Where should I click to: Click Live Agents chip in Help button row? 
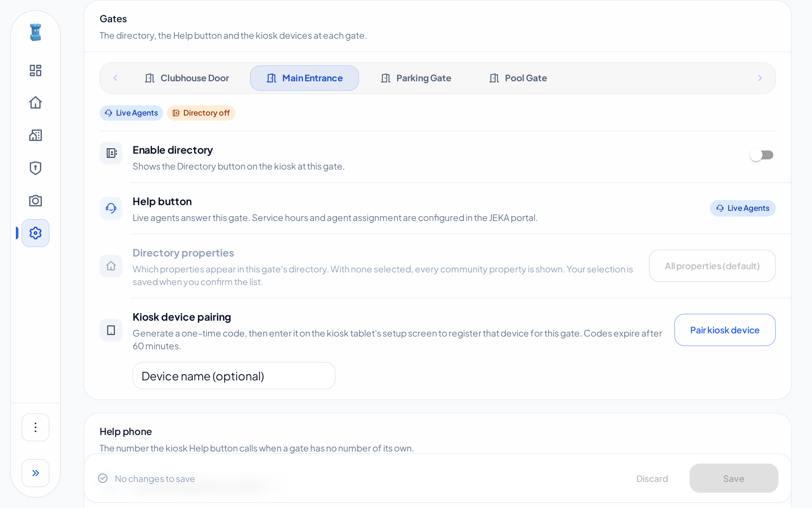click(x=743, y=208)
